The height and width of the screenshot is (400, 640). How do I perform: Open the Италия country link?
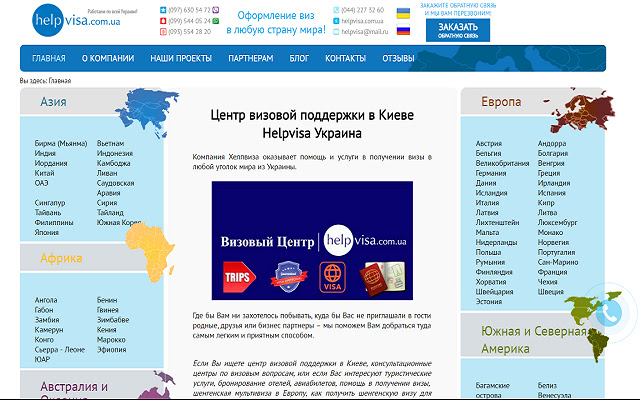pyautogui.click(x=487, y=203)
